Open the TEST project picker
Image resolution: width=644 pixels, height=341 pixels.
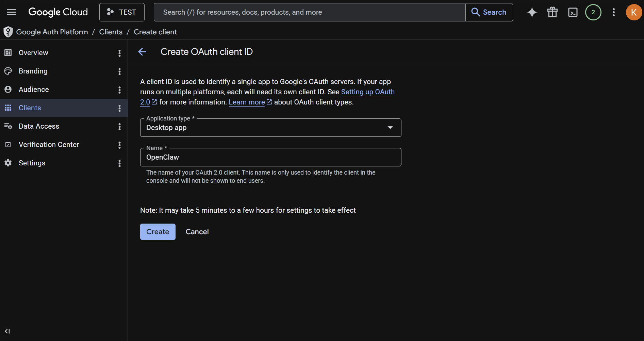(122, 12)
